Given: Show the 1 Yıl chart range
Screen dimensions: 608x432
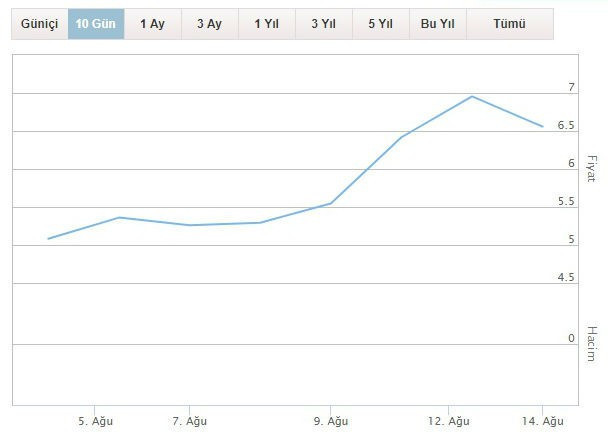Looking at the screenshot, I should click(x=267, y=24).
